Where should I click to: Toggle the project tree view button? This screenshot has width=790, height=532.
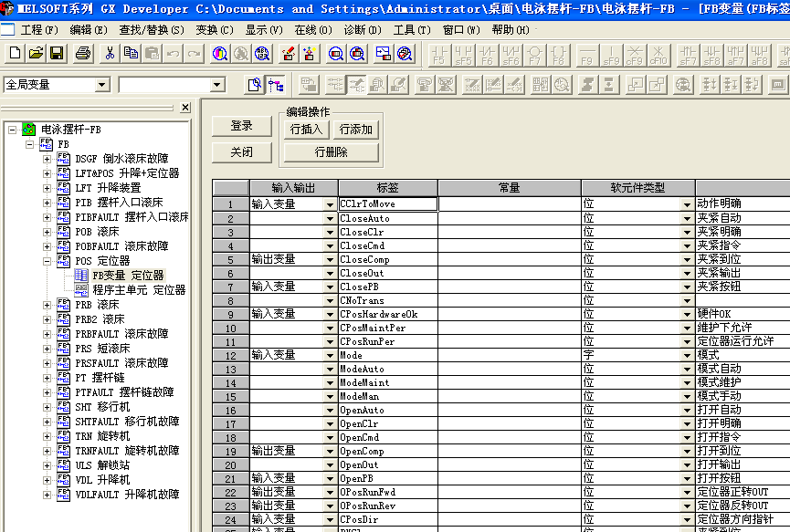point(275,85)
